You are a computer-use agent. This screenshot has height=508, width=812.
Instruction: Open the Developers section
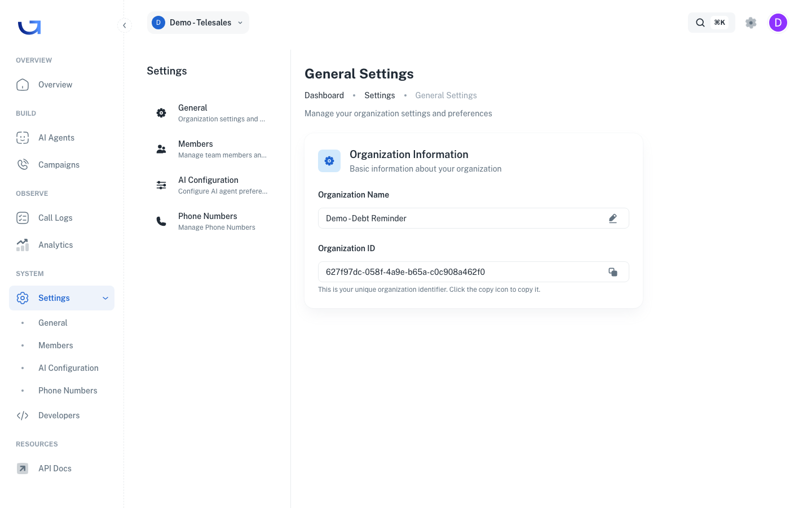[61, 415]
